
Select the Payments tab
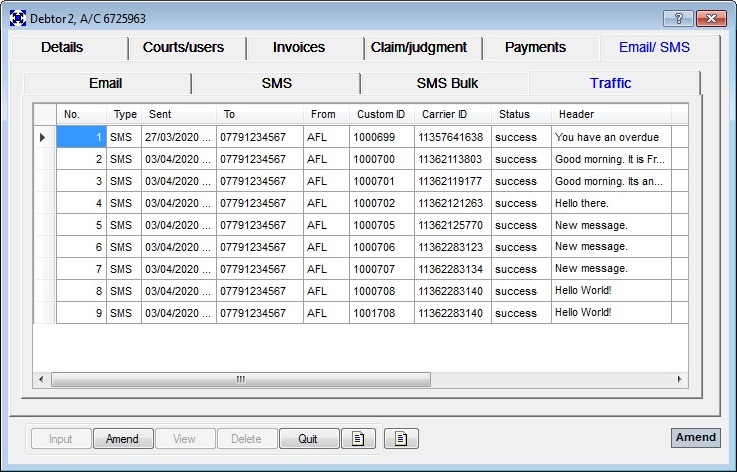(x=535, y=47)
